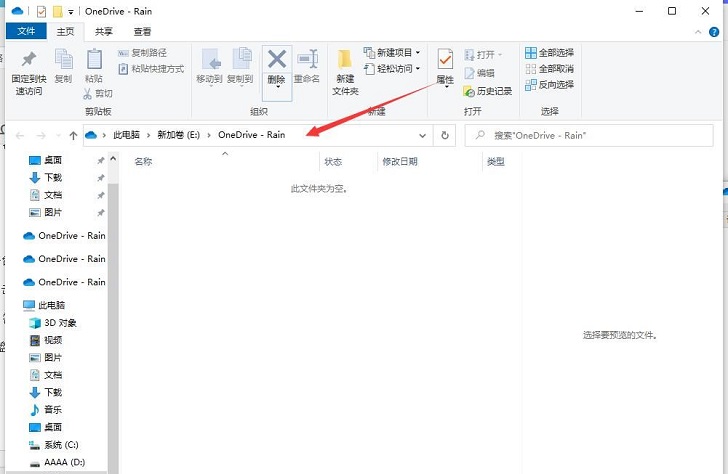Collapse the ribbon with the caret arrow
This screenshot has height=474, width=728.
click(x=698, y=32)
